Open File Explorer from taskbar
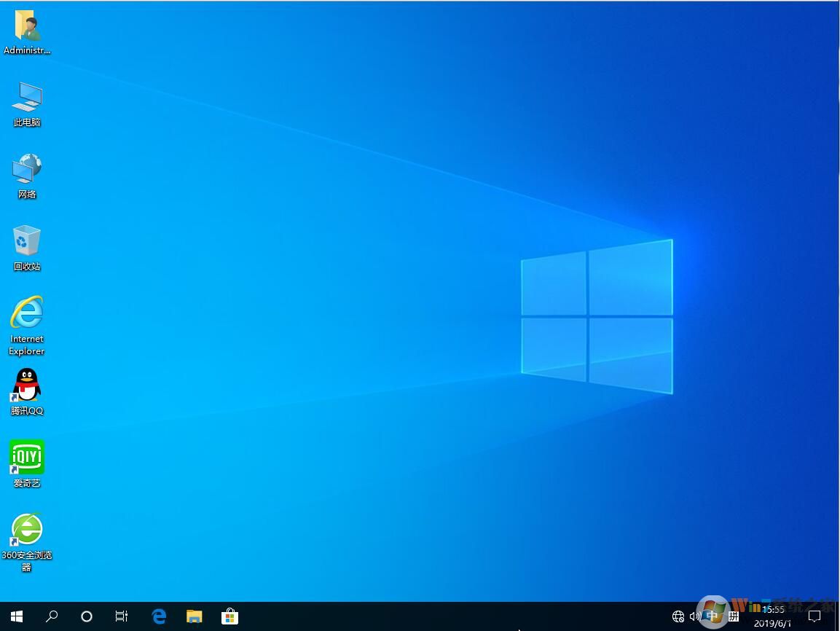 tap(194, 616)
